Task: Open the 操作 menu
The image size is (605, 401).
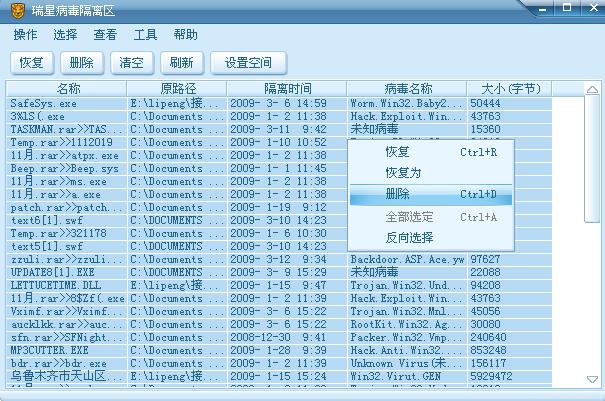Action: click(x=25, y=35)
